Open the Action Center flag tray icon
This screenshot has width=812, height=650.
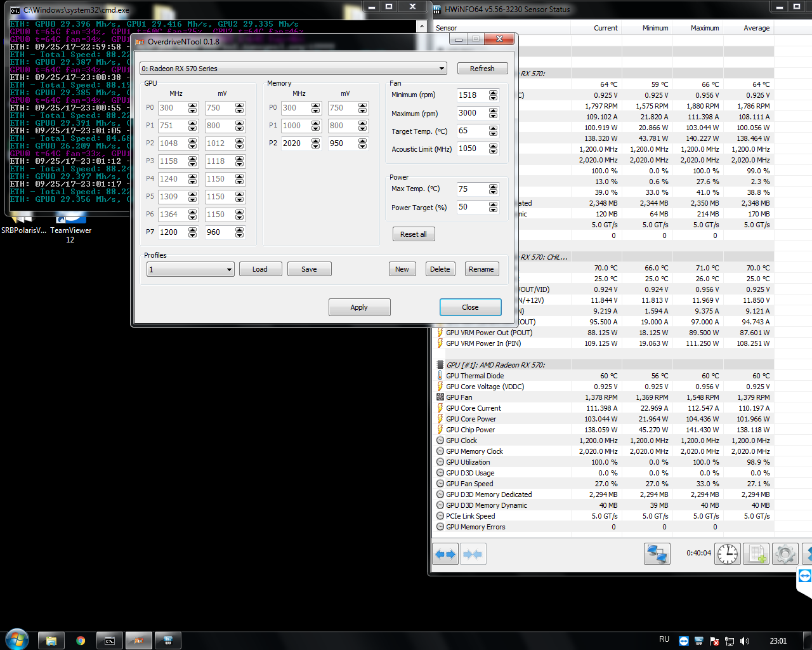(714, 641)
